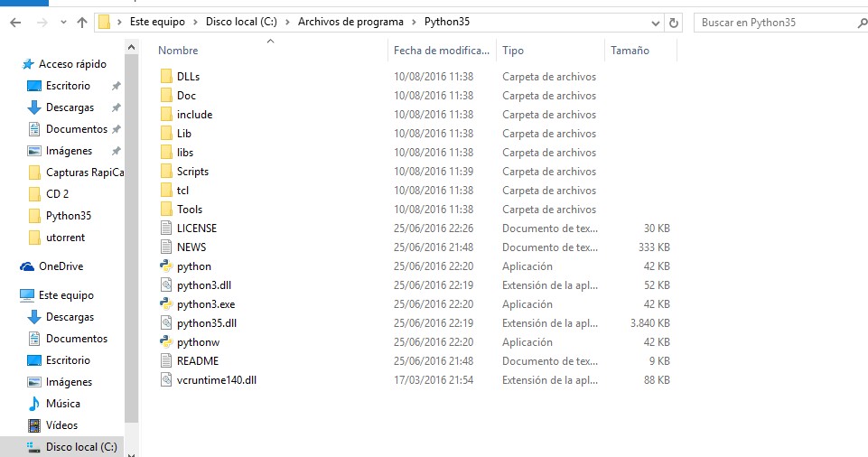Select Disco local (C:) breadcrumb
The width and height of the screenshot is (868, 457).
point(241,22)
